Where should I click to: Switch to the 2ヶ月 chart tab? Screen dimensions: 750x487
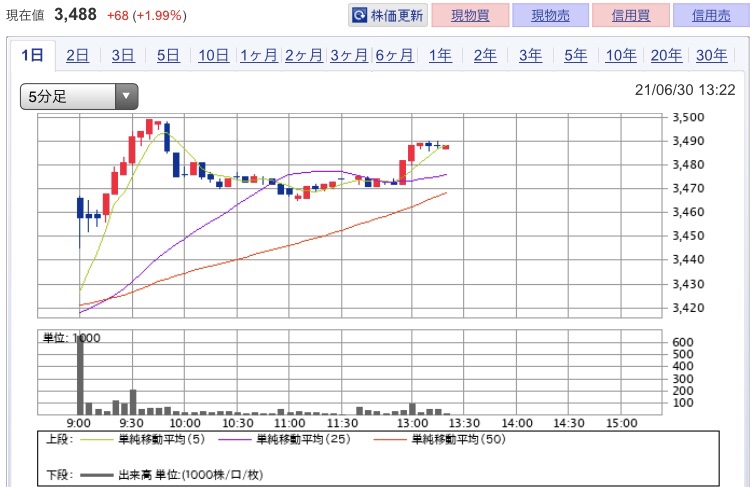(304, 55)
